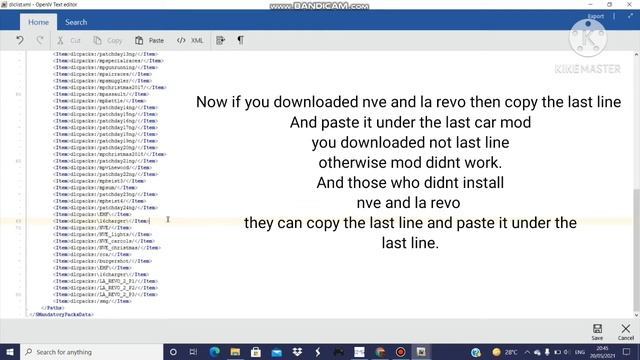Viewport: 640px width, 360px height.
Task: Open the ENG language indicator
Action: 580,352
